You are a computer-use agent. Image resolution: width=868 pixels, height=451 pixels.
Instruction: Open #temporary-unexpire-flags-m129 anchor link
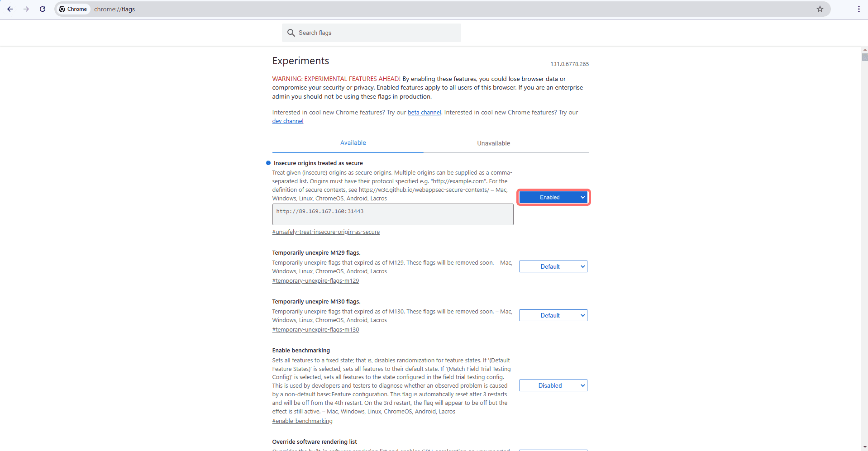coord(315,281)
